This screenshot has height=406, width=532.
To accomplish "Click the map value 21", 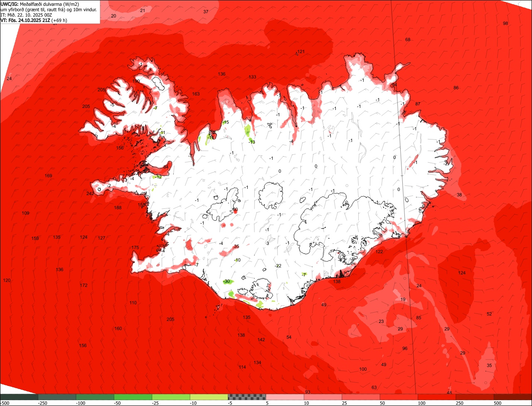I will 143,10.
